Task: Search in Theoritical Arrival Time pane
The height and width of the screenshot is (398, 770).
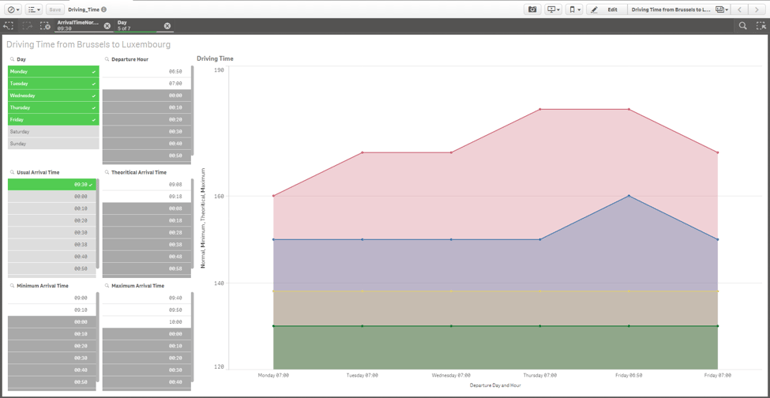Action: tap(107, 172)
